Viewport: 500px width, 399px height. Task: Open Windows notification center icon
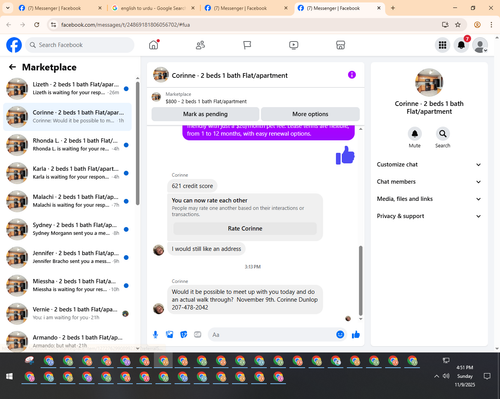coord(487,376)
